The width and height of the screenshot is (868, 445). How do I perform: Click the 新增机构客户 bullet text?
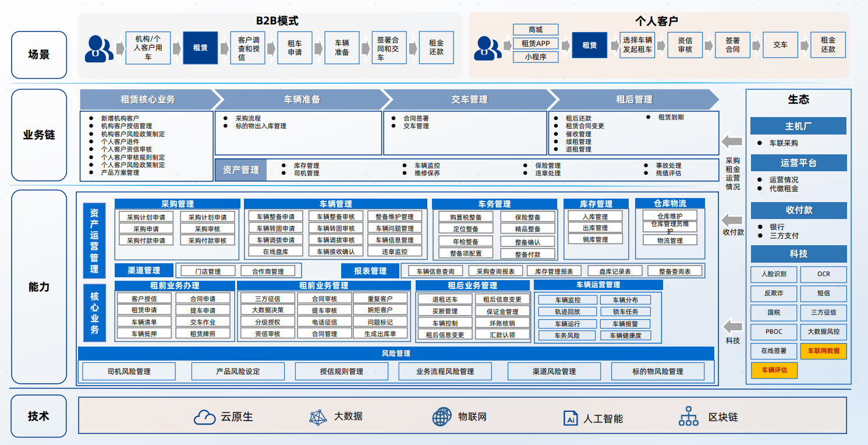120,118
